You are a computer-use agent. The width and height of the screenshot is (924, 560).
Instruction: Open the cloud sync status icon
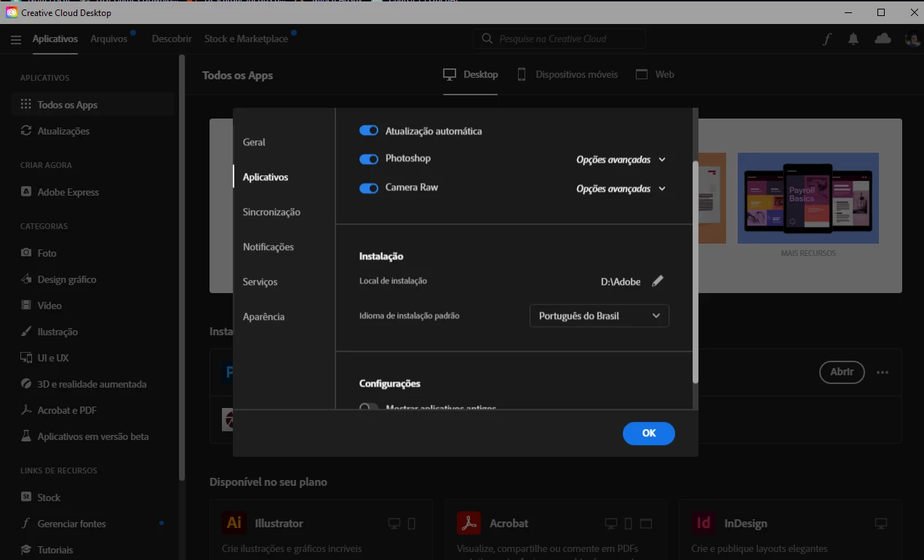pyautogui.click(x=883, y=39)
